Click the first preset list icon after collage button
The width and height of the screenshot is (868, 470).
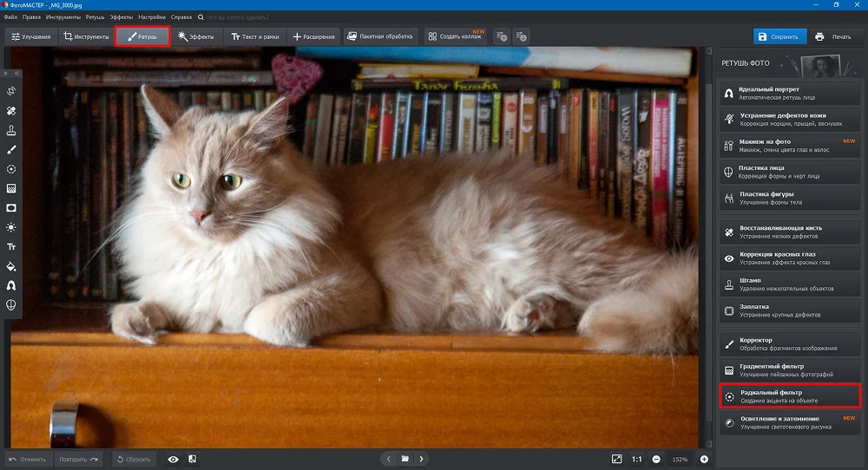point(502,36)
